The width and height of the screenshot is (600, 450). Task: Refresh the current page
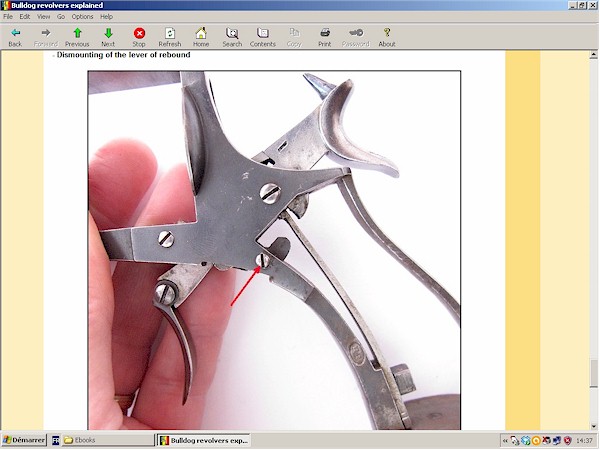(x=170, y=38)
